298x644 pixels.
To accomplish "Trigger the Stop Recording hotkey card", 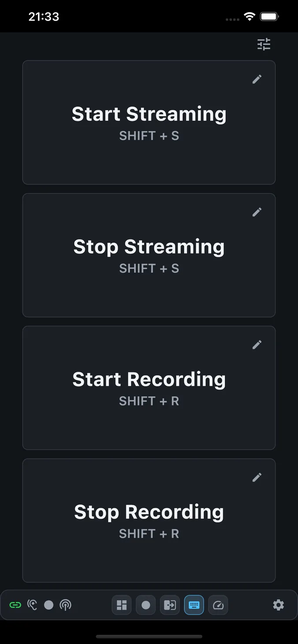I will click(x=149, y=521).
